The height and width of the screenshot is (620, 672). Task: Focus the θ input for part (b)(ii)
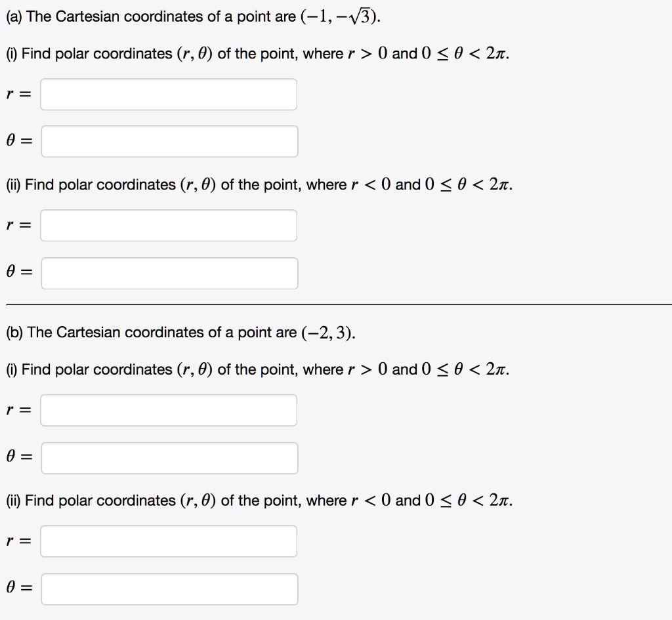click(170, 590)
